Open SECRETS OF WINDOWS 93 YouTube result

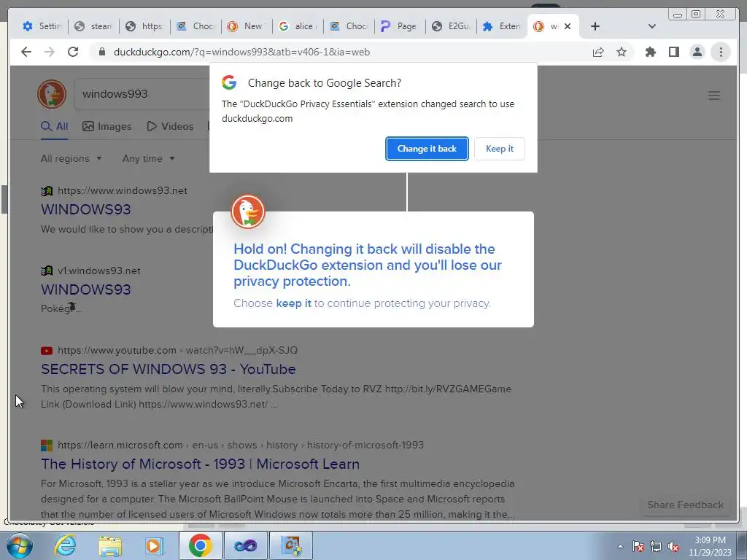[169, 369]
